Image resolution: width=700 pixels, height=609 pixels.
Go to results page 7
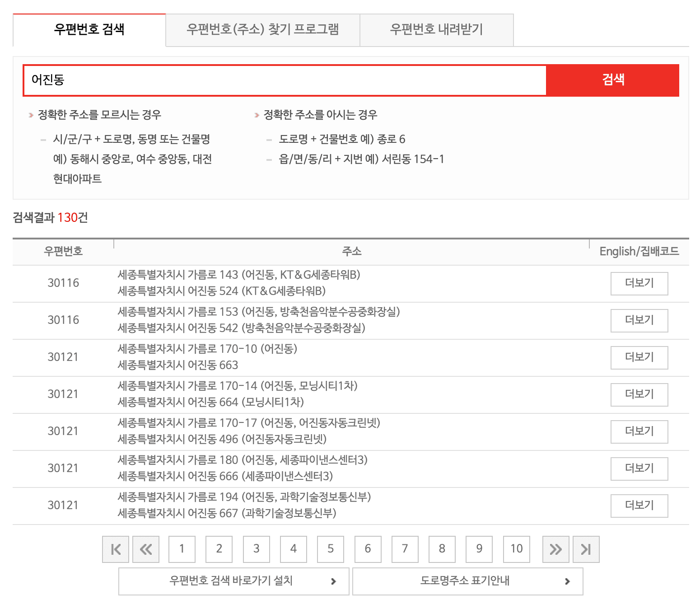(405, 549)
